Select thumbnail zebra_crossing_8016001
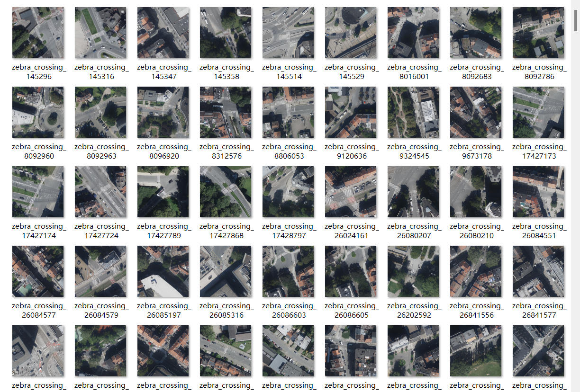Image resolution: width=580 pixels, height=392 pixels. (x=413, y=33)
